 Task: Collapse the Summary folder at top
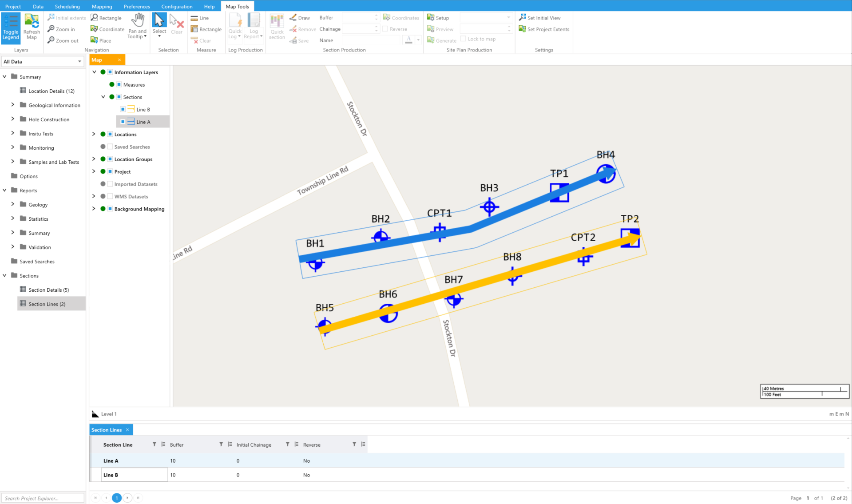click(x=4, y=76)
